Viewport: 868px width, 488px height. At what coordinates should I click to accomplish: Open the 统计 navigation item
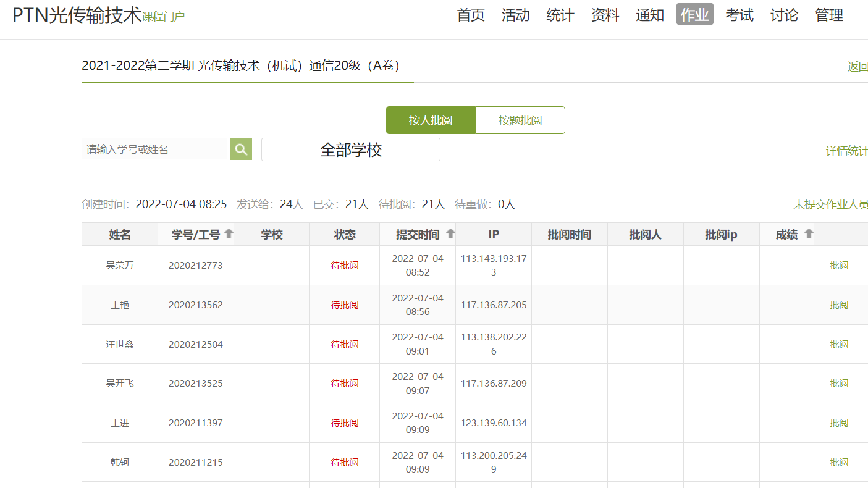(560, 15)
